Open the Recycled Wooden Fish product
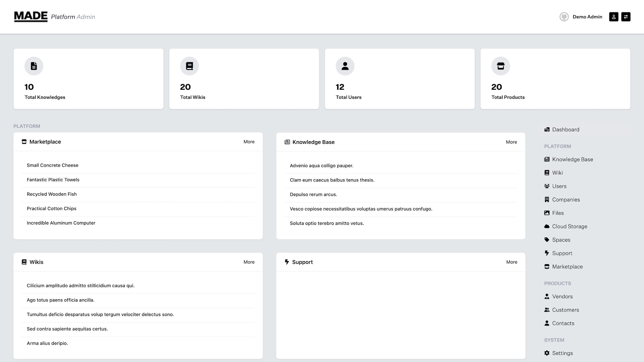 52,194
